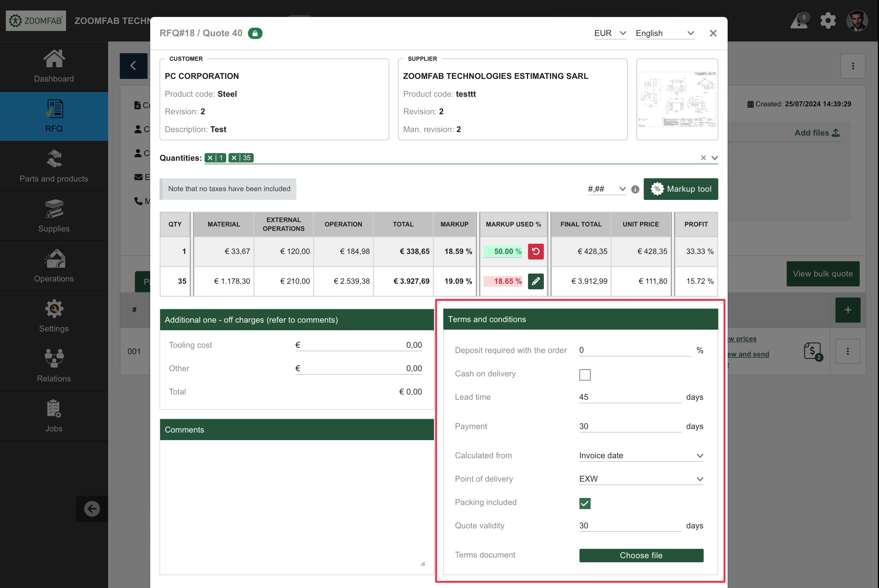879x588 pixels.
Task: Open the Calculated from dropdown
Action: point(641,456)
